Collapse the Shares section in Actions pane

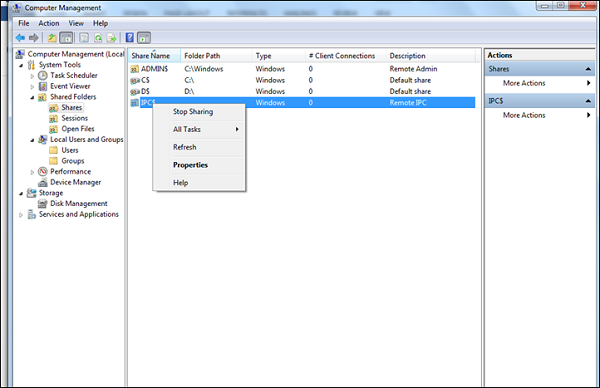(x=588, y=69)
